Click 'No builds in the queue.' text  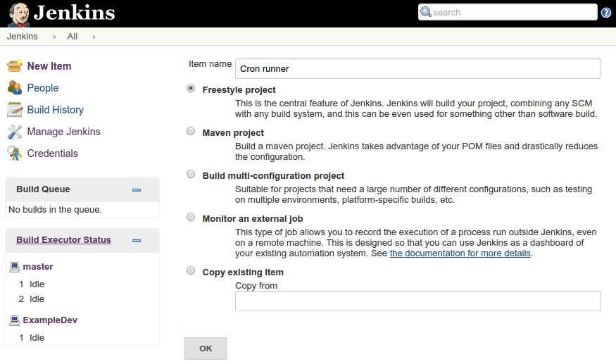(55, 210)
